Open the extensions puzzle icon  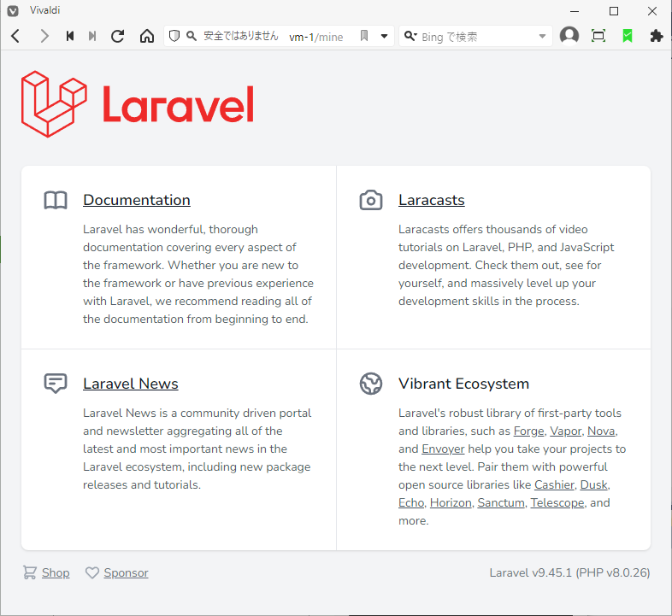click(657, 36)
